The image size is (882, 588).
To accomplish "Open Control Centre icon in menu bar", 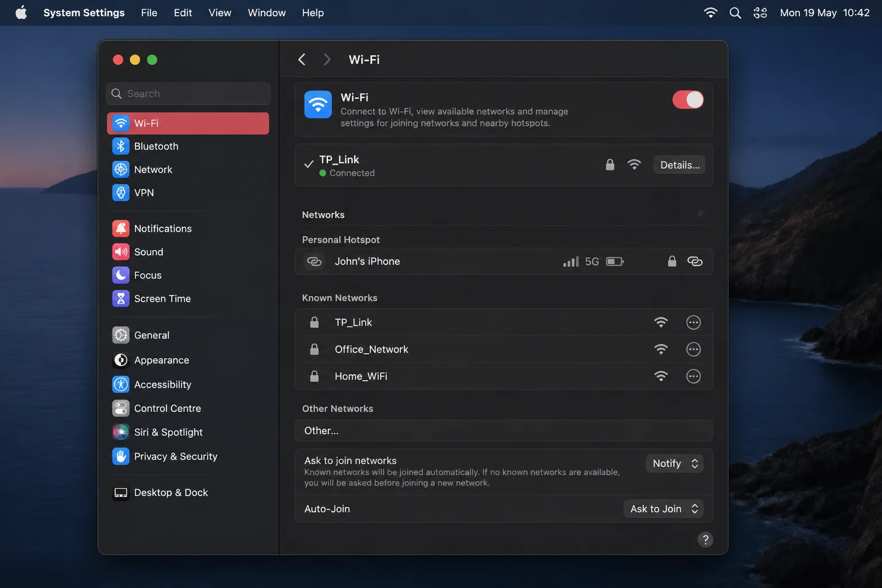I will coord(760,13).
